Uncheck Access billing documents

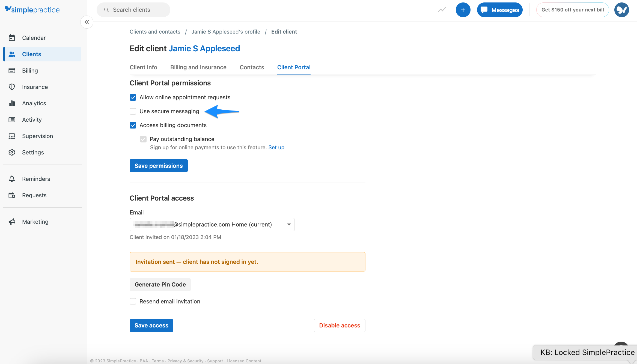[133, 125]
